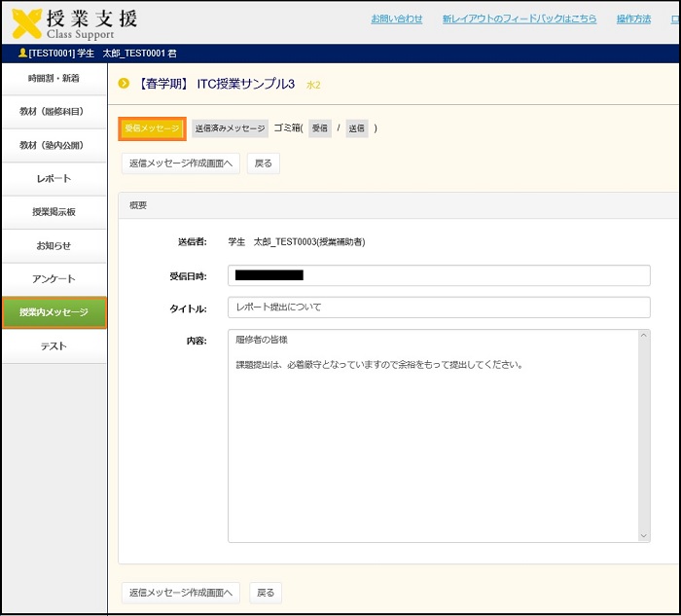Select 時間割・新着 in the sidebar
The image size is (681, 616).
click(54, 78)
